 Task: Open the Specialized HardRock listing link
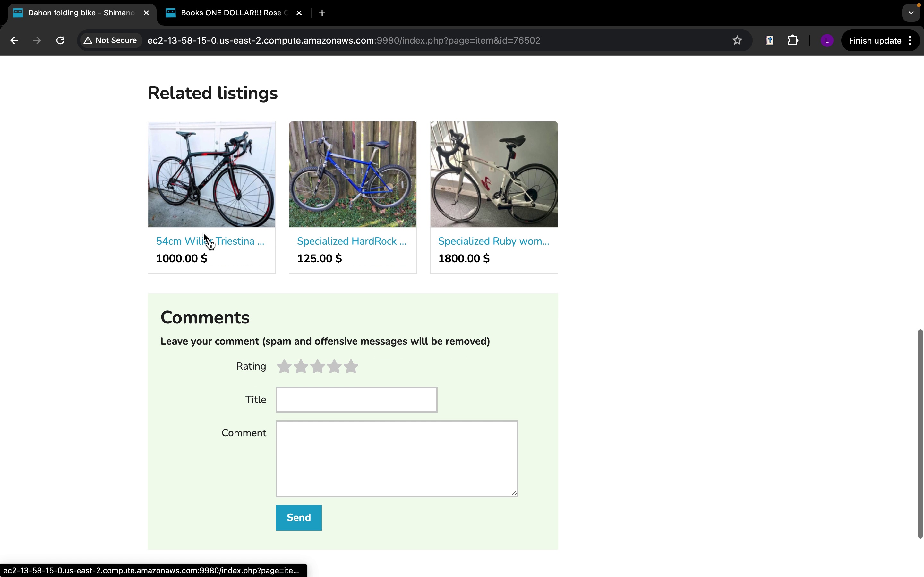coord(351,241)
